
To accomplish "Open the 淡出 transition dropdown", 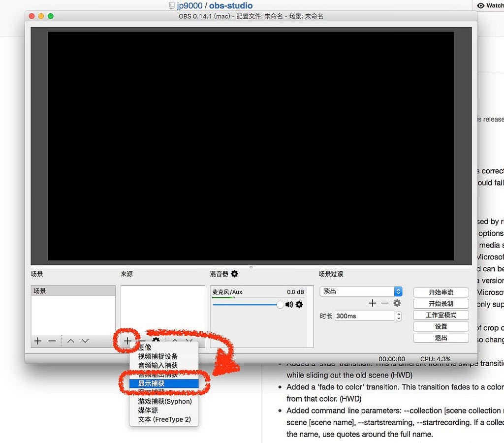I will 361,291.
